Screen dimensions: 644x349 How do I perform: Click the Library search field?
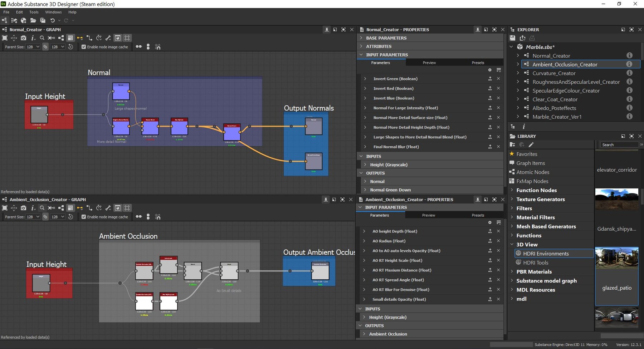(618, 145)
